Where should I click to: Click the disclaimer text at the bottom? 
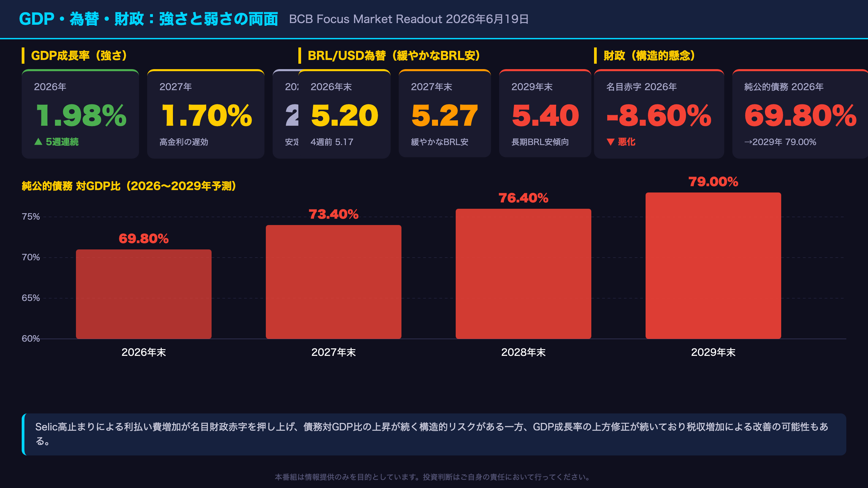(434, 477)
